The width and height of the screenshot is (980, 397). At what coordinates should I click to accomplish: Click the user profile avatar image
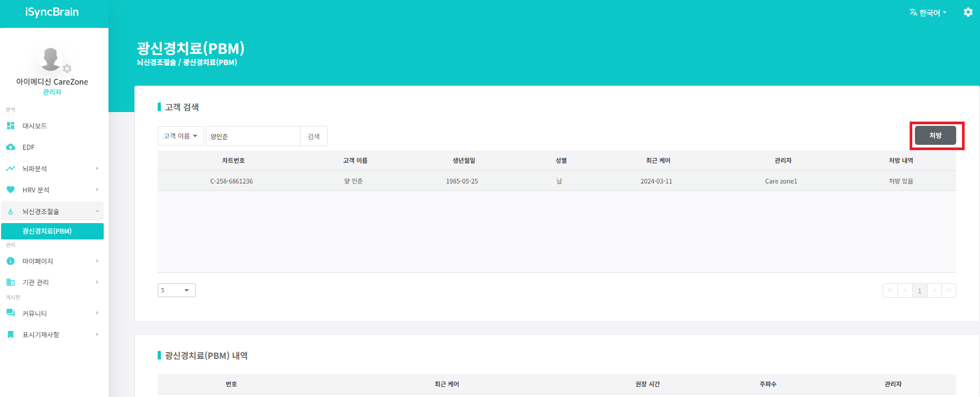[x=51, y=59]
